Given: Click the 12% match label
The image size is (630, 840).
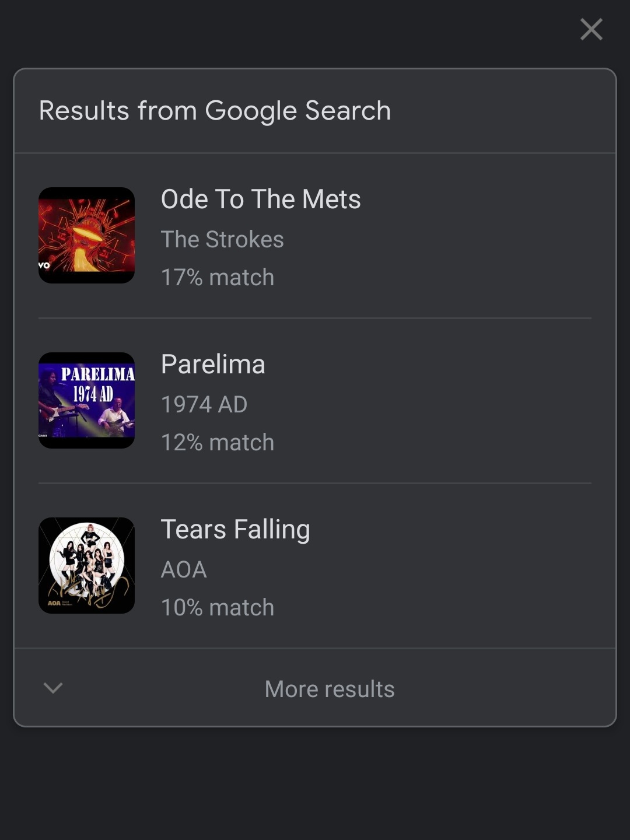Looking at the screenshot, I should click(x=218, y=443).
